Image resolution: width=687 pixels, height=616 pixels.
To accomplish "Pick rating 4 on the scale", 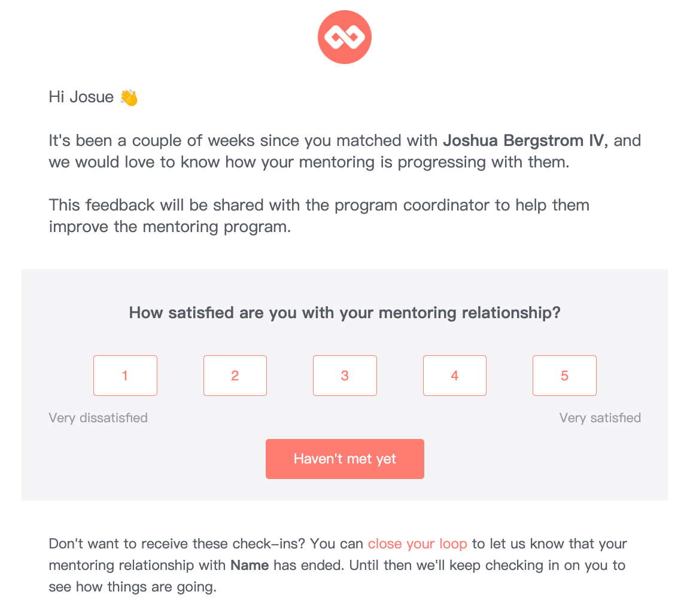I will pos(455,376).
